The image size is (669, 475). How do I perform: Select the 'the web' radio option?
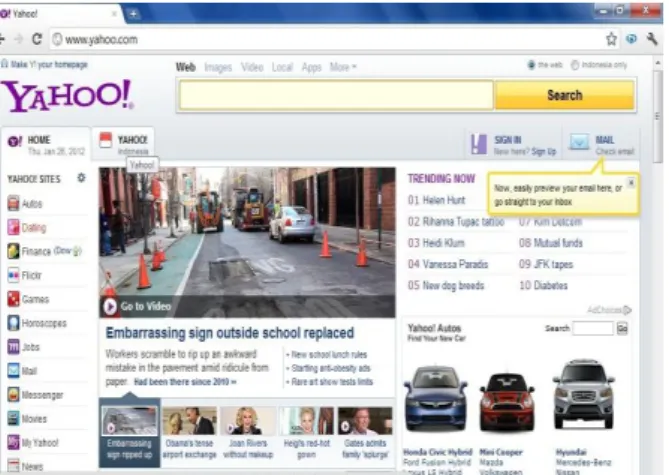coord(531,65)
